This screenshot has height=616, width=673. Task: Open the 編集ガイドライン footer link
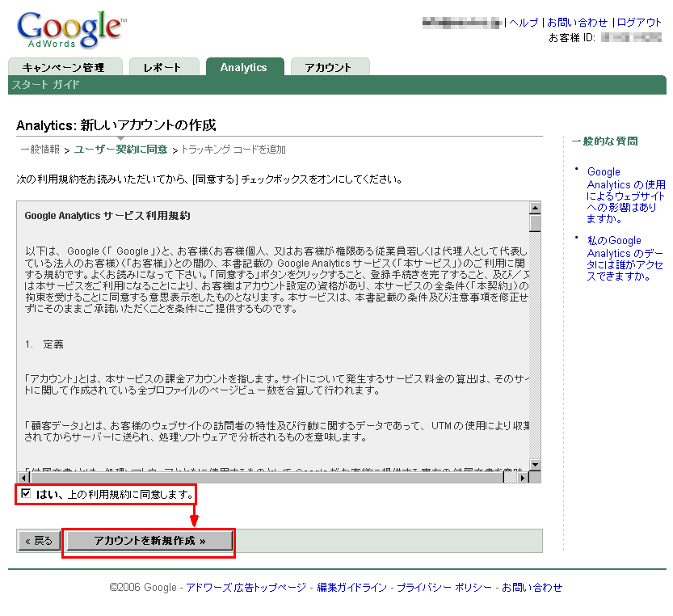click(x=351, y=587)
